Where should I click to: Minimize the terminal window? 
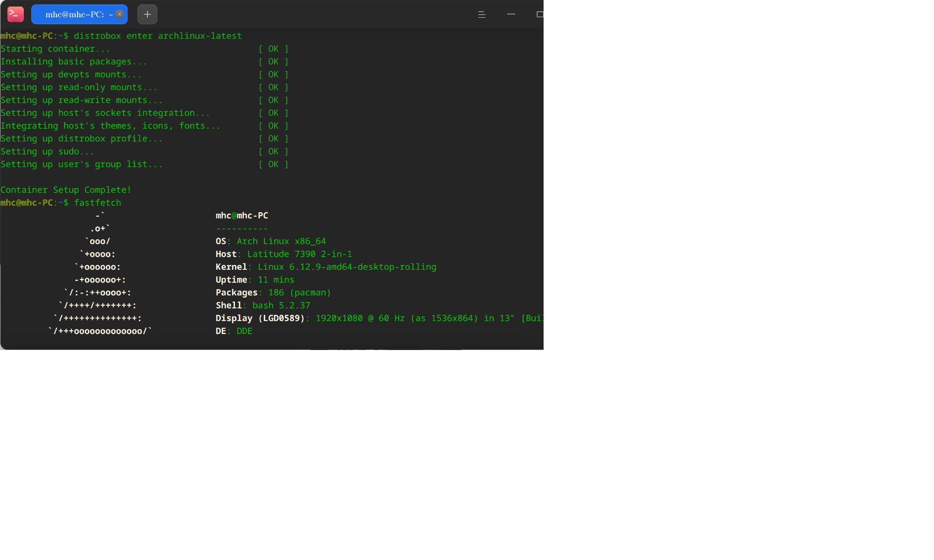pyautogui.click(x=511, y=14)
